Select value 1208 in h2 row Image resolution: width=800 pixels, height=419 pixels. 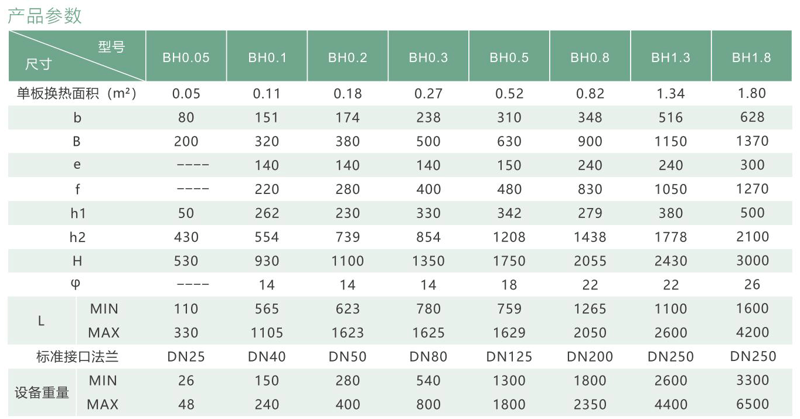(x=509, y=237)
